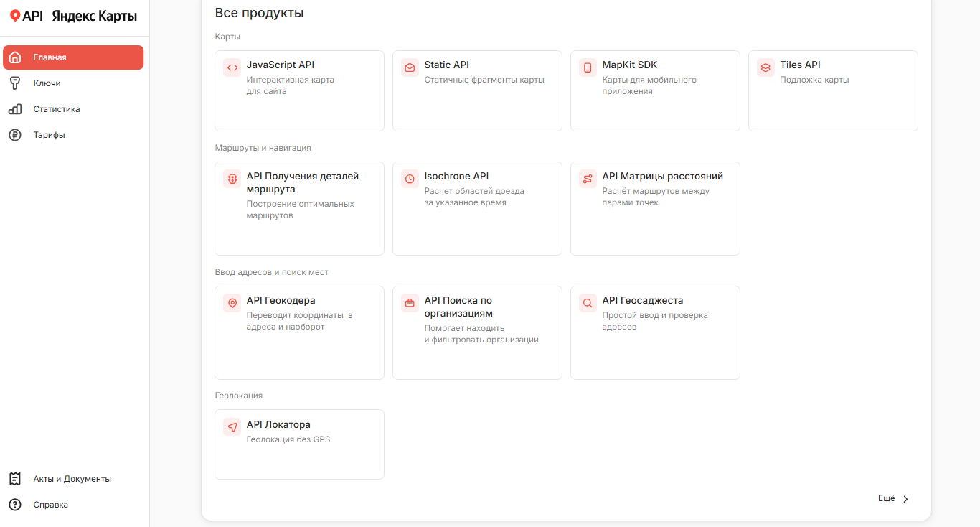This screenshot has height=527, width=980.
Task: Open the API Локатора title
Action: [x=278, y=424]
